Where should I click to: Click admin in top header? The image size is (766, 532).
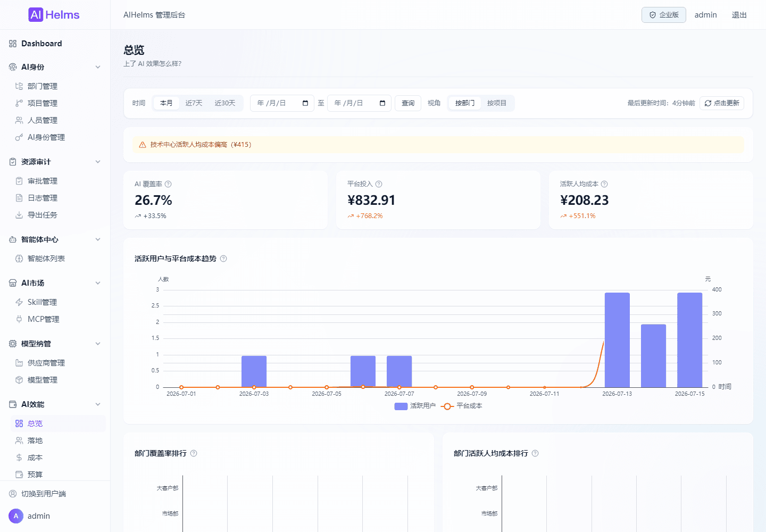(x=706, y=15)
